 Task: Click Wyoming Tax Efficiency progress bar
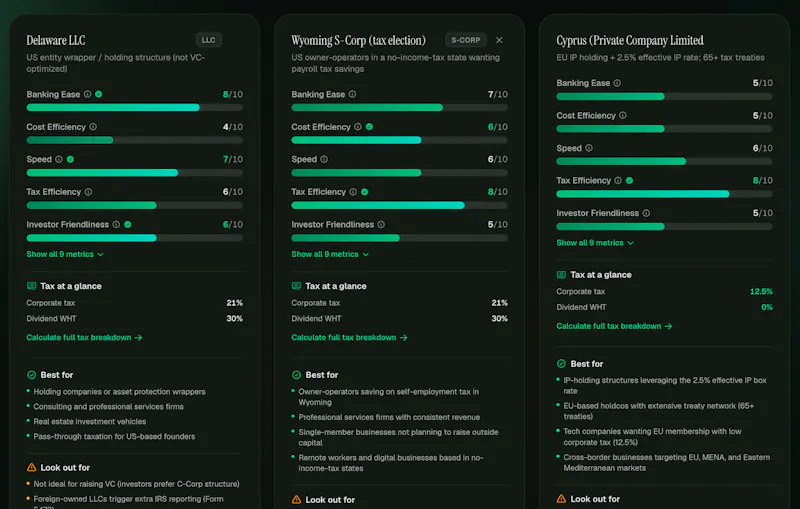pyautogui.click(x=399, y=205)
